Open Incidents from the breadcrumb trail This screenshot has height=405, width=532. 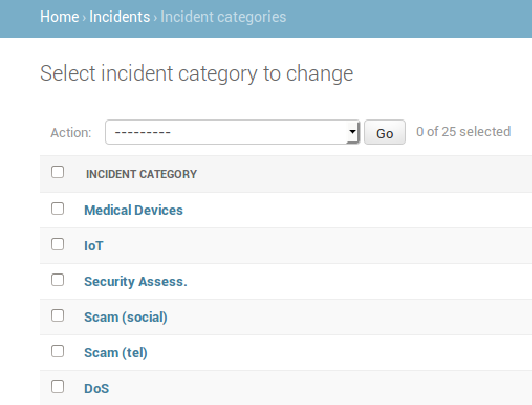[120, 17]
